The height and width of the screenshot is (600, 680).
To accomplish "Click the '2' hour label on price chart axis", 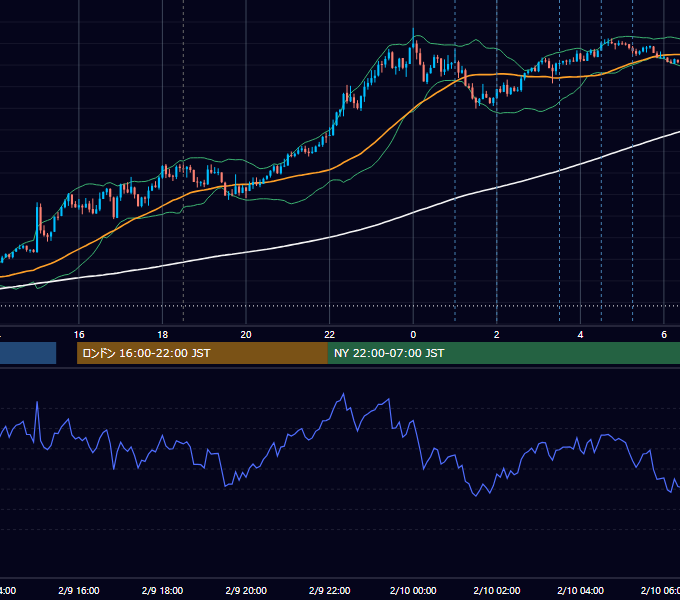I will 497,335.
